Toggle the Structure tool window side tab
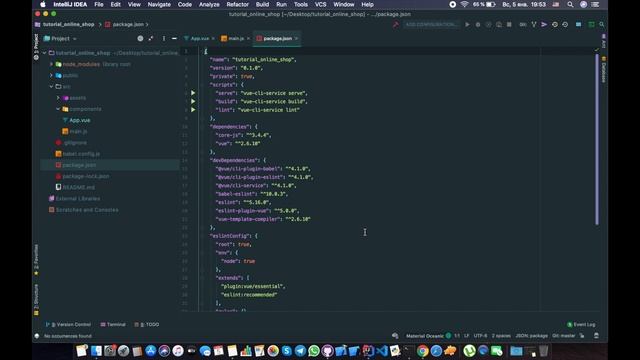Image resolution: width=640 pixels, height=360 pixels. pyautogui.click(x=36, y=300)
